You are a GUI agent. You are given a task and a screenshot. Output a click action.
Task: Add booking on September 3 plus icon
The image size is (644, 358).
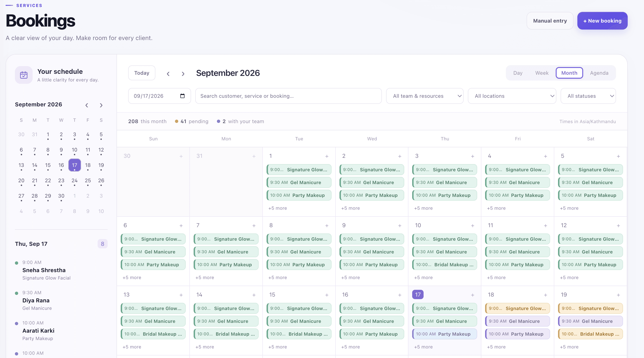(473, 156)
